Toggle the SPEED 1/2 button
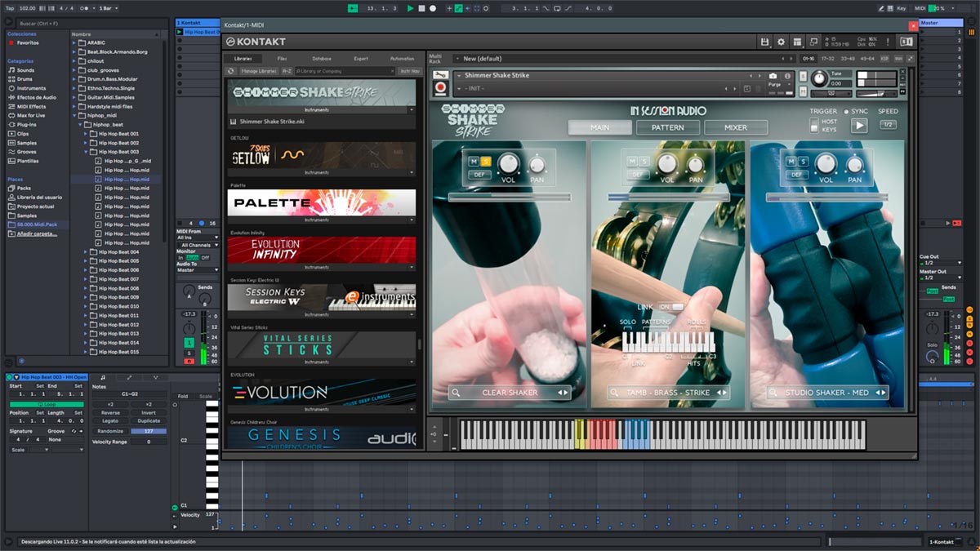Screen dimensions: 980x551 (888, 124)
